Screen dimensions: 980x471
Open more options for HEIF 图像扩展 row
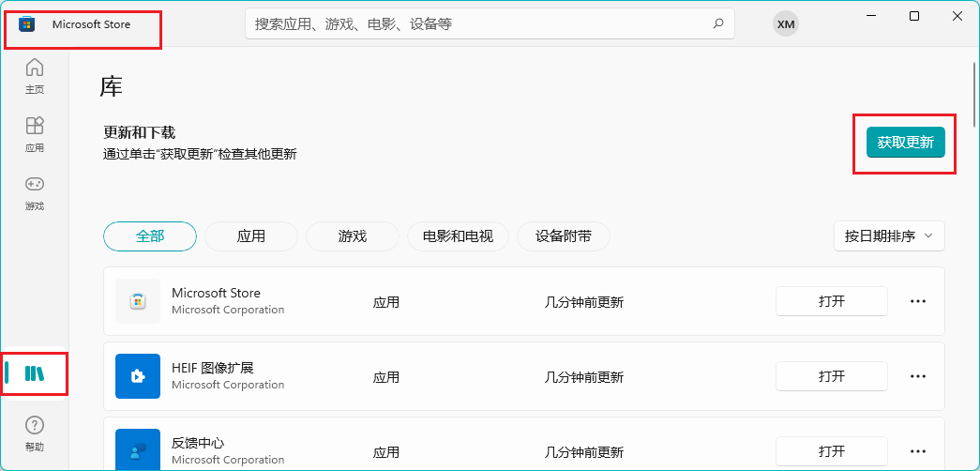[x=918, y=376]
